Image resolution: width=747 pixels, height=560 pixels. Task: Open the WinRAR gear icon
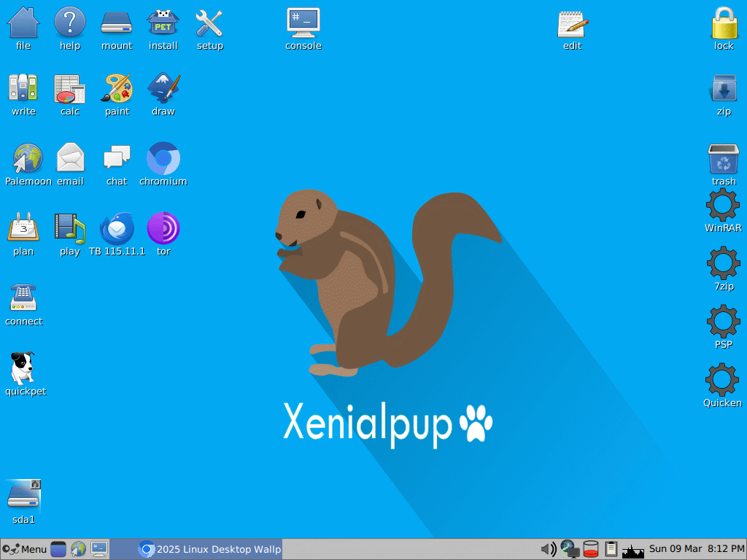coord(723,205)
